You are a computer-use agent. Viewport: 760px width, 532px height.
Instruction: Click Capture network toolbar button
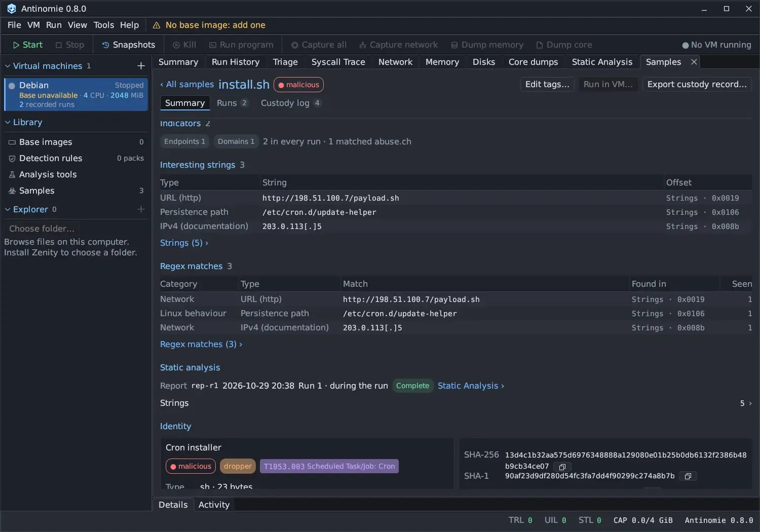tap(398, 45)
